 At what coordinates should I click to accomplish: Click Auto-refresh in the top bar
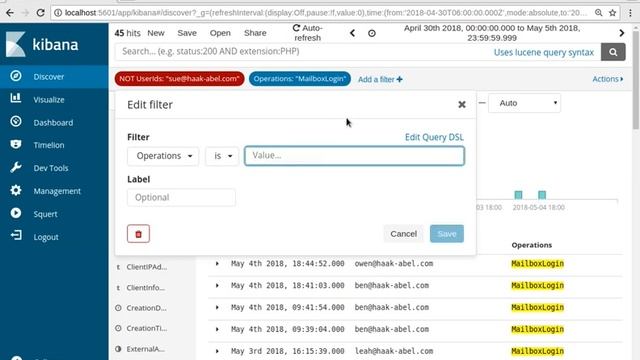tap(307, 33)
